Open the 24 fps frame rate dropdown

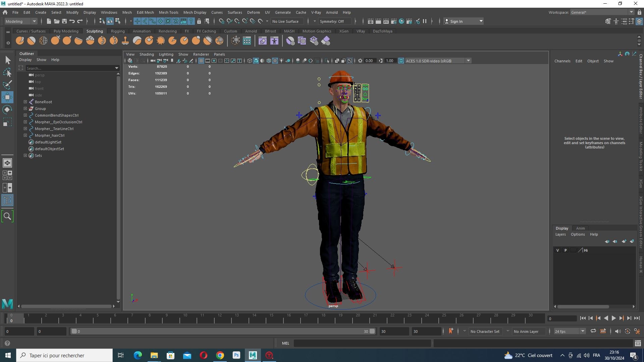click(x=569, y=331)
